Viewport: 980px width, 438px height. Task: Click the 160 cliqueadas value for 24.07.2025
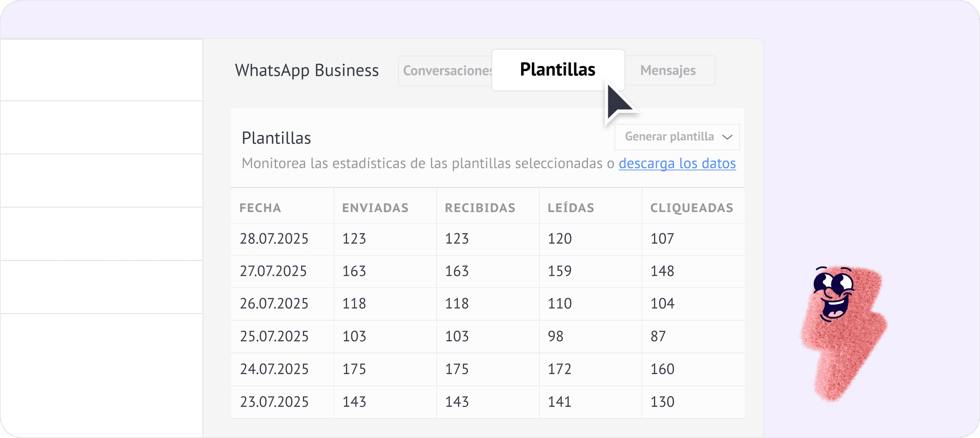point(662,369)
